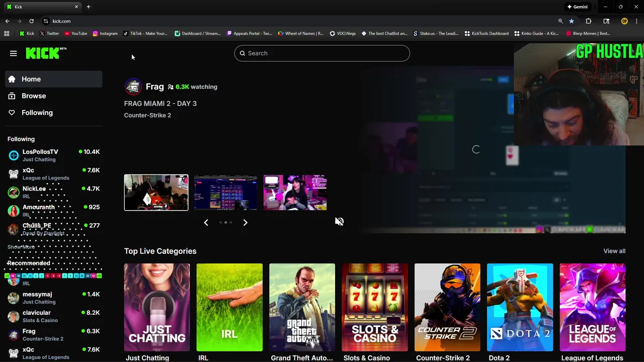Reload the page with refresh icon
The height and width of the screenshot is (362, 644).
click(x=31, y=21)
